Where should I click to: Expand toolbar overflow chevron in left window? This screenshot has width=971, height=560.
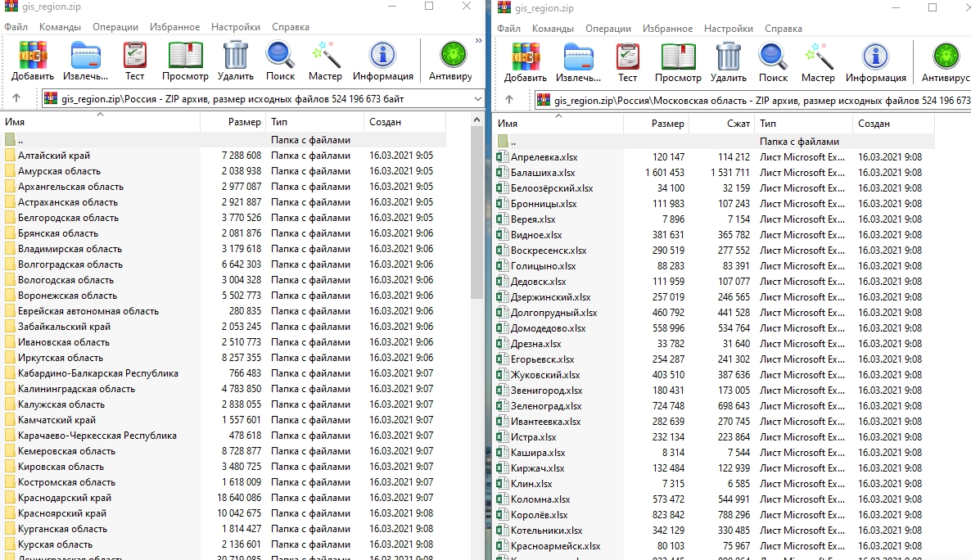tap(479, 41)
